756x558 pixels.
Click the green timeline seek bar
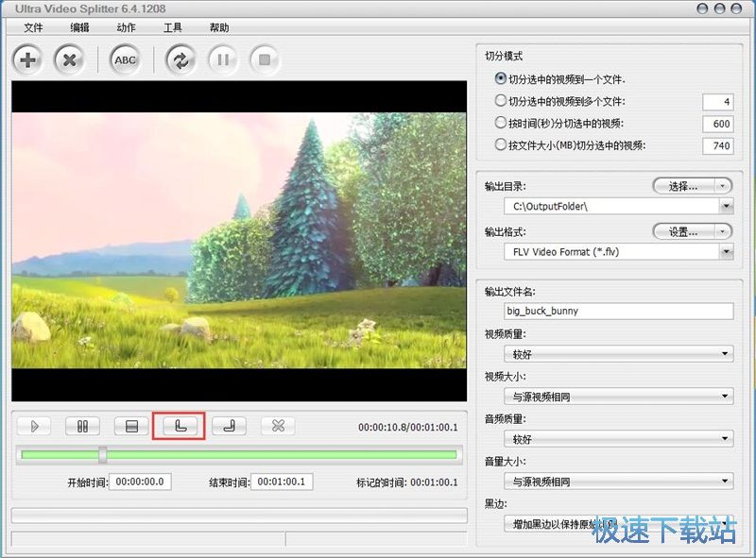239,455
